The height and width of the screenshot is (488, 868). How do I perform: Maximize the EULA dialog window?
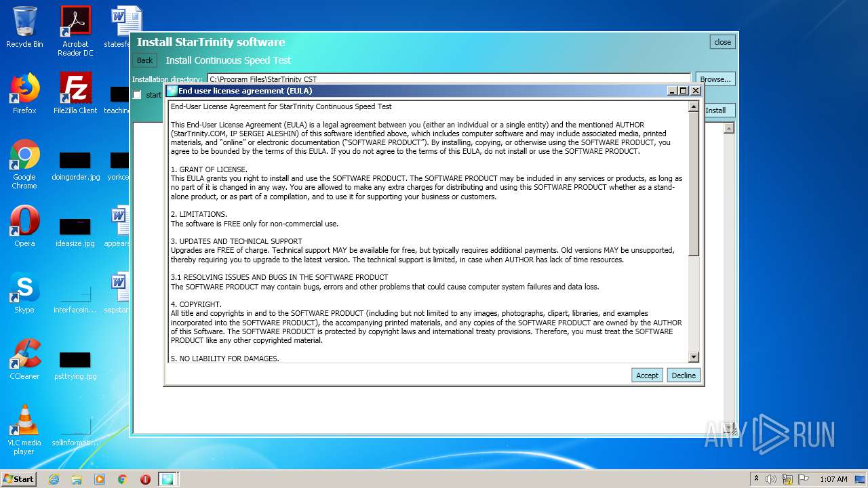[x=683, y=91]
